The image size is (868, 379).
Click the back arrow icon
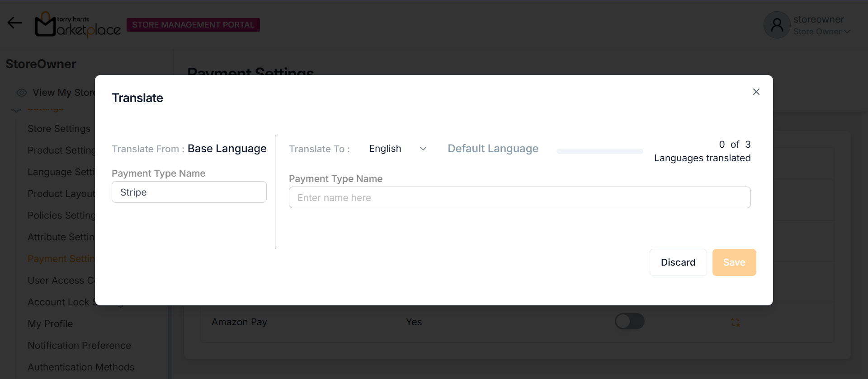tap(14, 23)
